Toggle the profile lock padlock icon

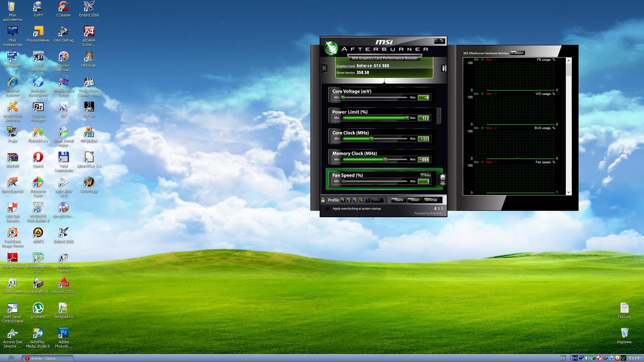pyautogui.click(x=323, y=200)
